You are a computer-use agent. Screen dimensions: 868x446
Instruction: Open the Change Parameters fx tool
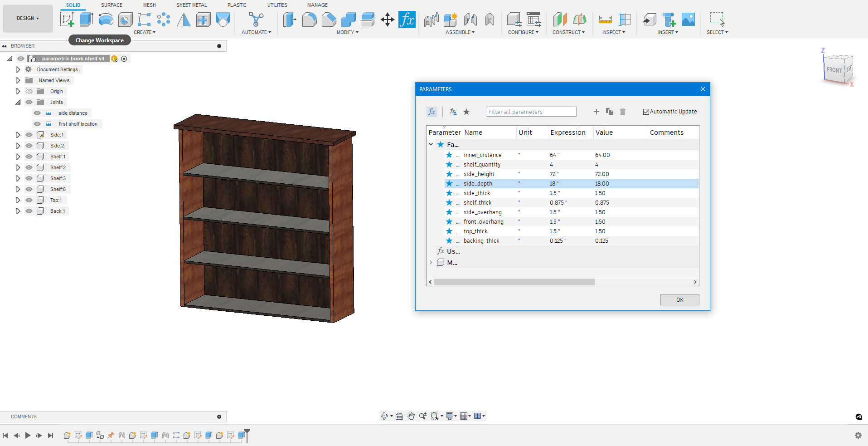(407, 19)
